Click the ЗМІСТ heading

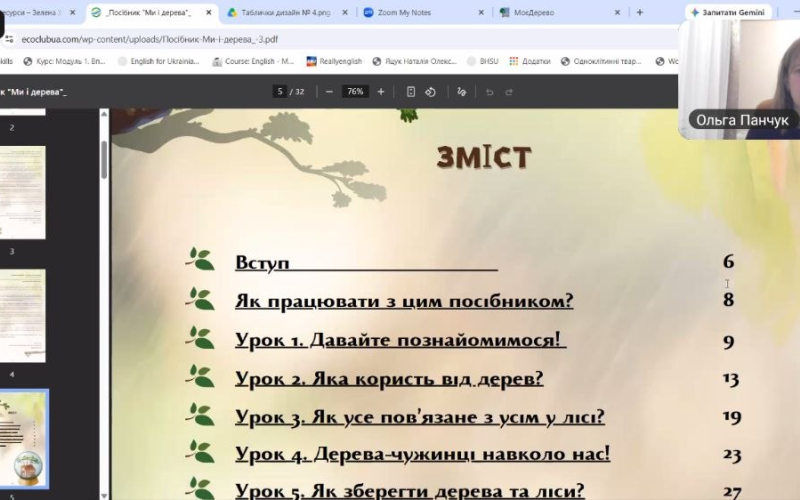click(484, 157)
